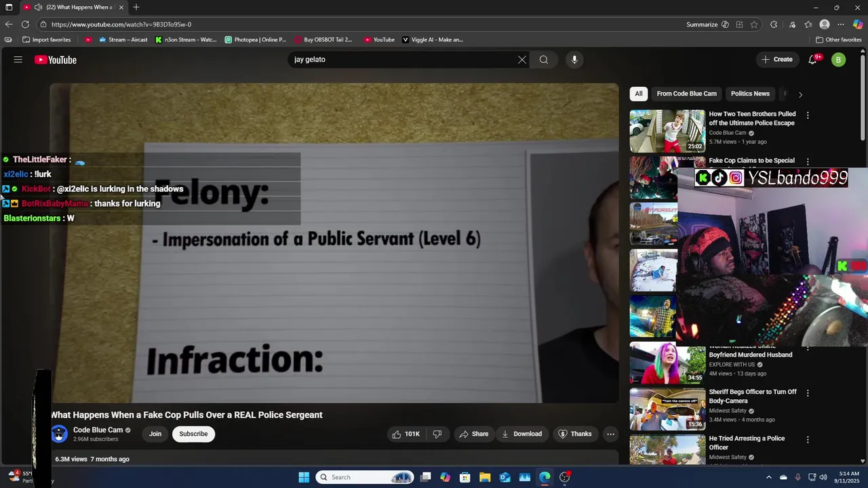
Task: Start voice search with the microphone icon
Action: [574, 60]
